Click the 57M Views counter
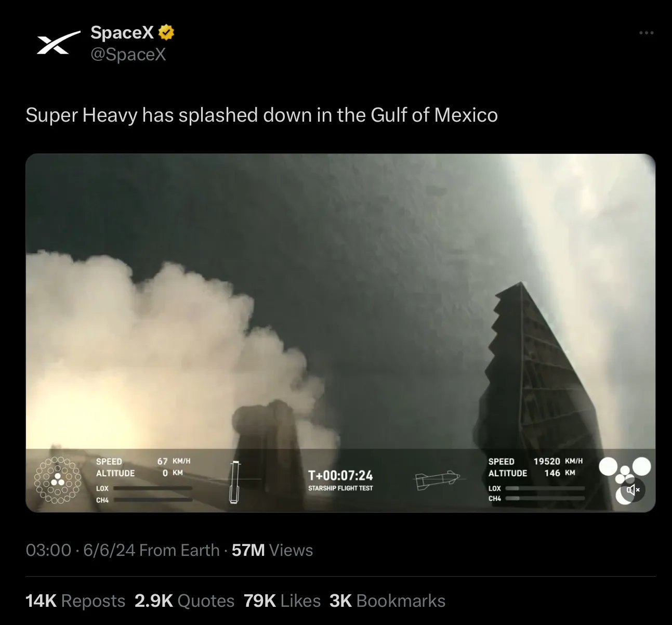Image resolution: width=672 pixels, height=625 pixels. [272, 550]
